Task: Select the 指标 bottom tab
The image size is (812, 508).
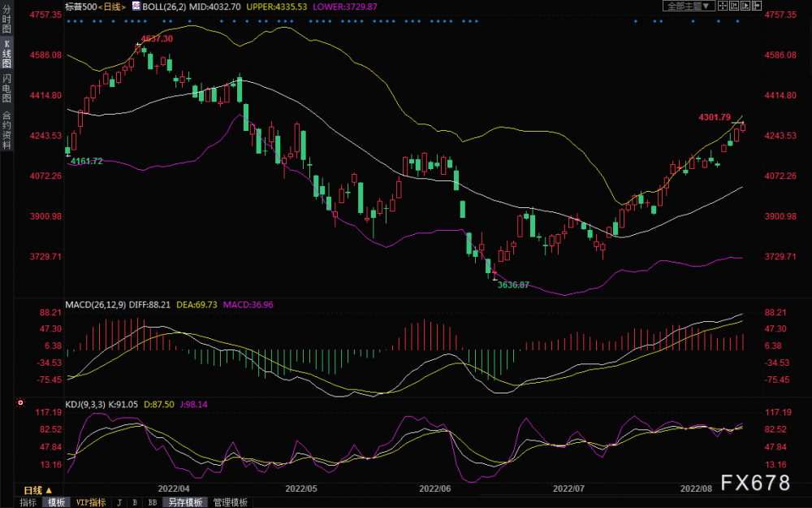Action: point(28,502)
